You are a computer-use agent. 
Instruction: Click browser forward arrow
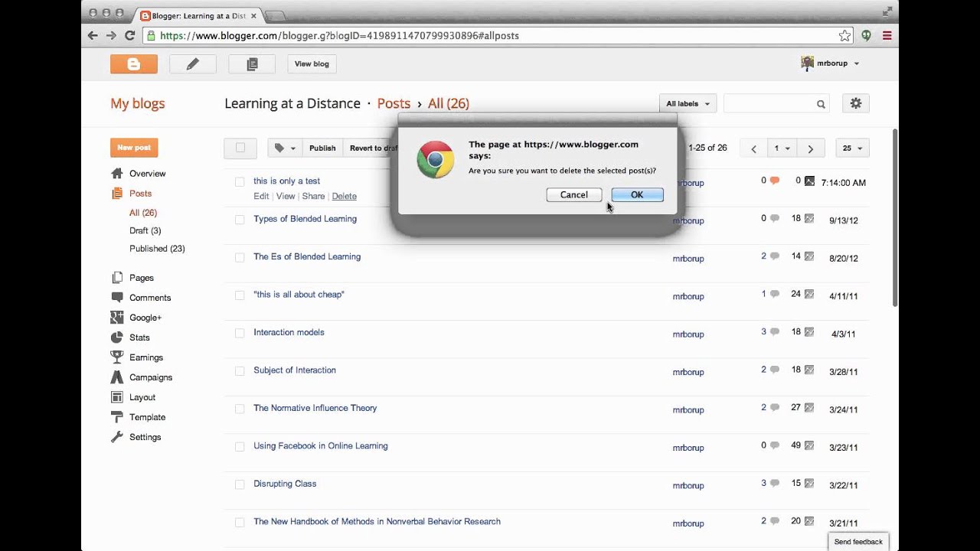pos(111,35)
